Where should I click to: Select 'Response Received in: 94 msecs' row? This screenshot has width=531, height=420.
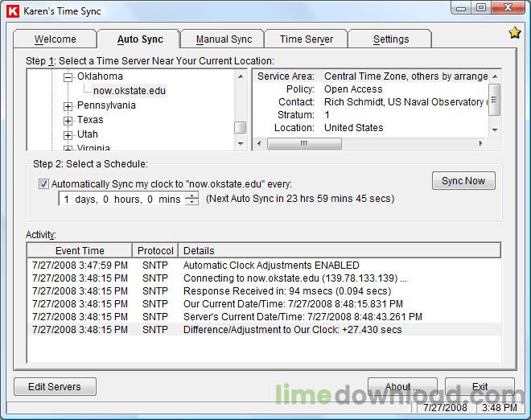[264, 291]
